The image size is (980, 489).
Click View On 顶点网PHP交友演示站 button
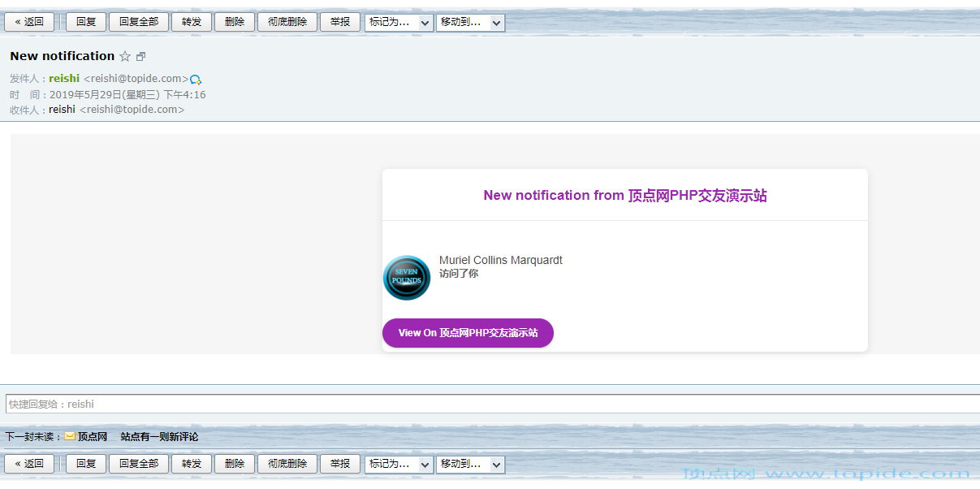coord(468,333)
